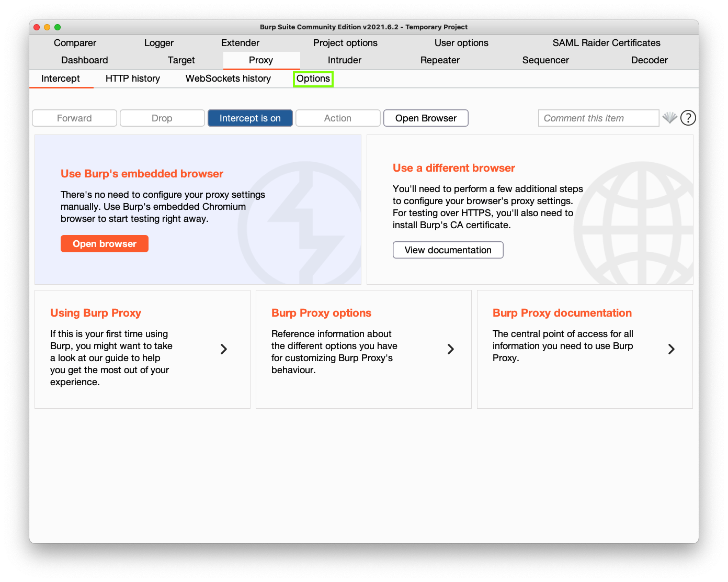Click the Use Burp's embedded browser heading

tap(142, 174)
